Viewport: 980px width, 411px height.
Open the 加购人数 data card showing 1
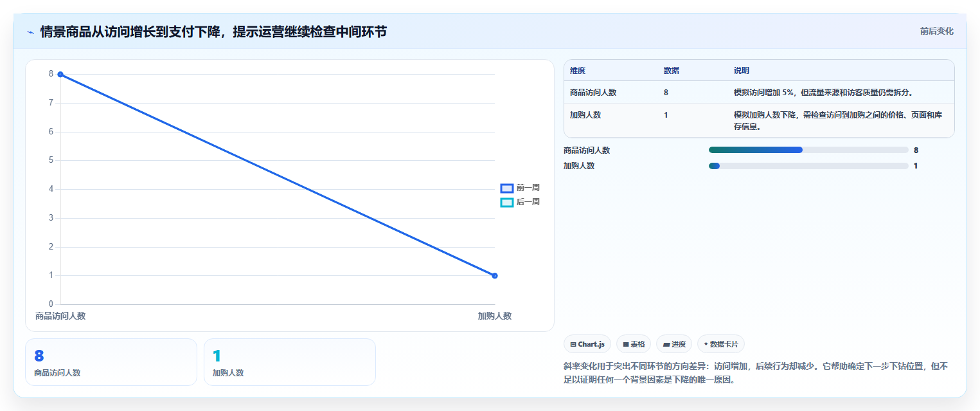click(290, 362)
